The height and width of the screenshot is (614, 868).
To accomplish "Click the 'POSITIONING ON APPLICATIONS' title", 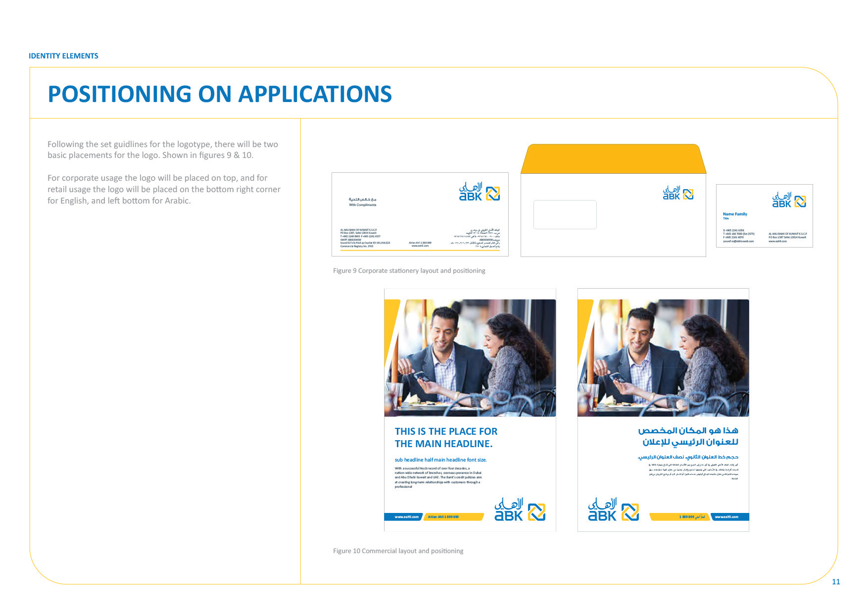I will pyautogui.click(x=220, y=94).
